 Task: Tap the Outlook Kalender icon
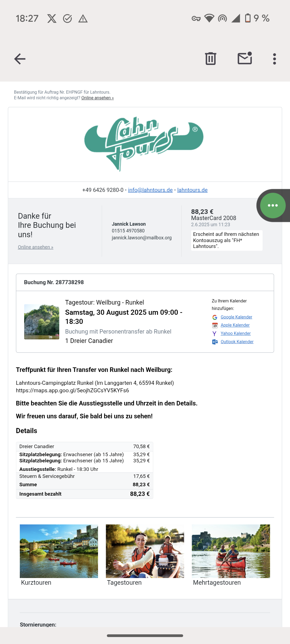215,342
